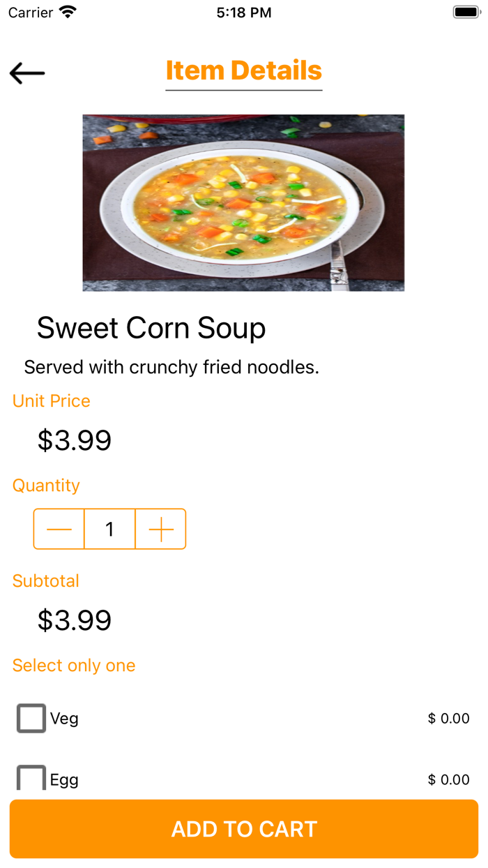Click the "Served with crunchy fried noodles" description

pos(171,367)
